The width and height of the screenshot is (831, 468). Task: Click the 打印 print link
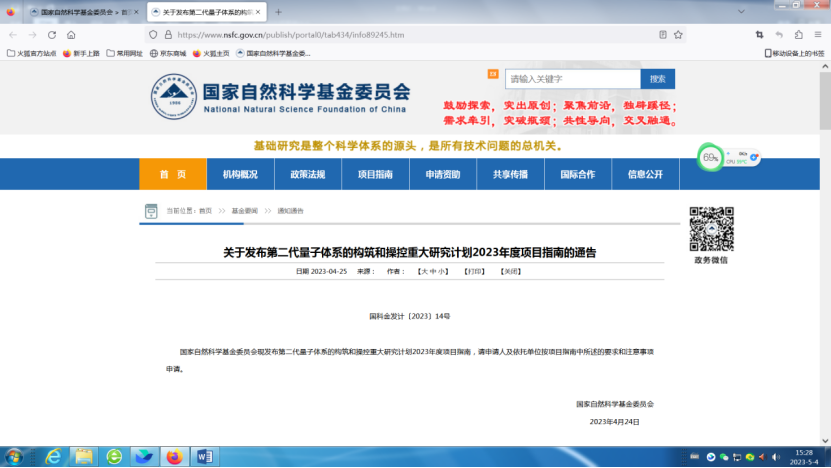tap(474, 271)
